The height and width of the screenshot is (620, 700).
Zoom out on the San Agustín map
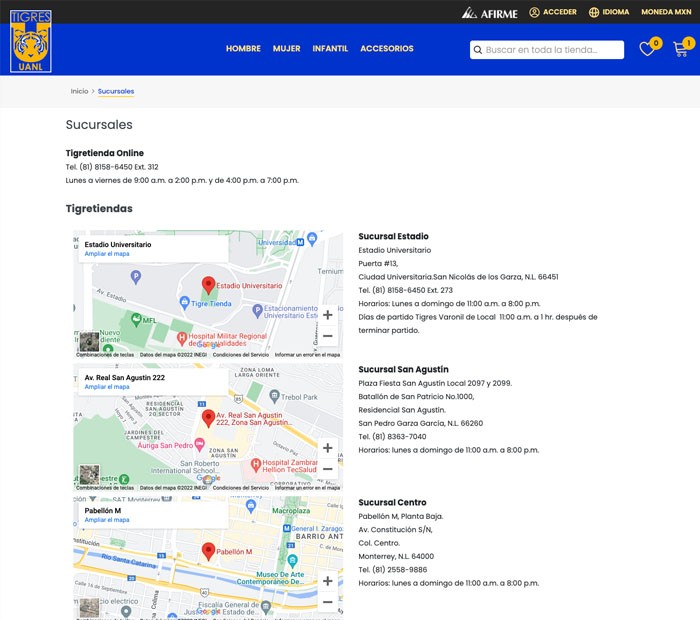pyautogui.click(x=328, y=469)
